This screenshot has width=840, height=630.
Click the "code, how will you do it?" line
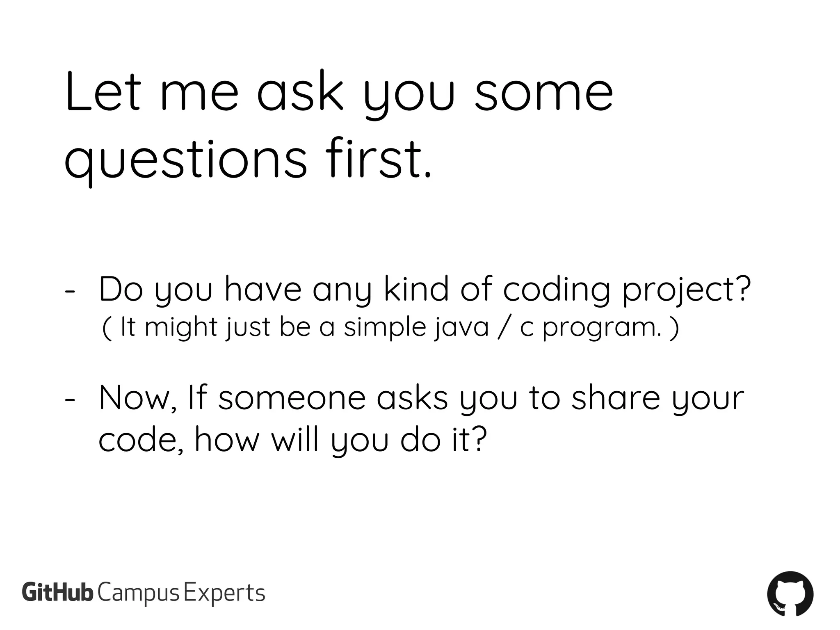point(292,440)
